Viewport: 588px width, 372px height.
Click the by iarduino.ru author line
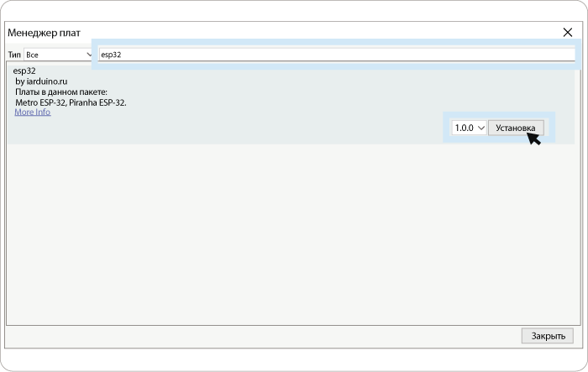tap(41, 81)
